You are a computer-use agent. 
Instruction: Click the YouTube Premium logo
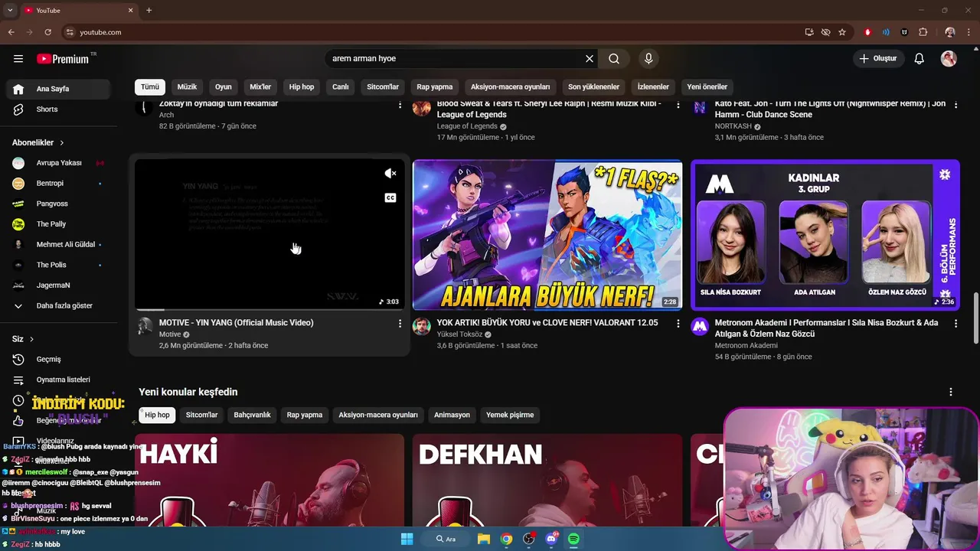coord(64,59)
